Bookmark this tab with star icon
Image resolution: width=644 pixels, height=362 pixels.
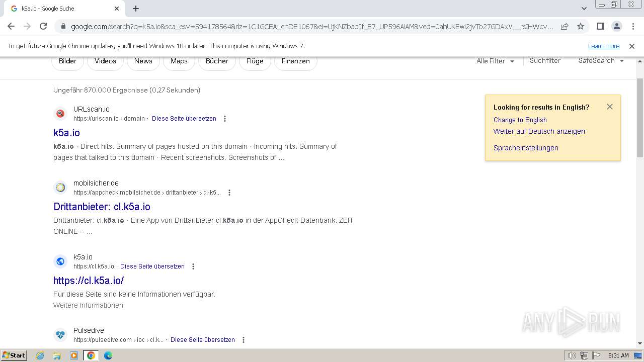[581, 26]
